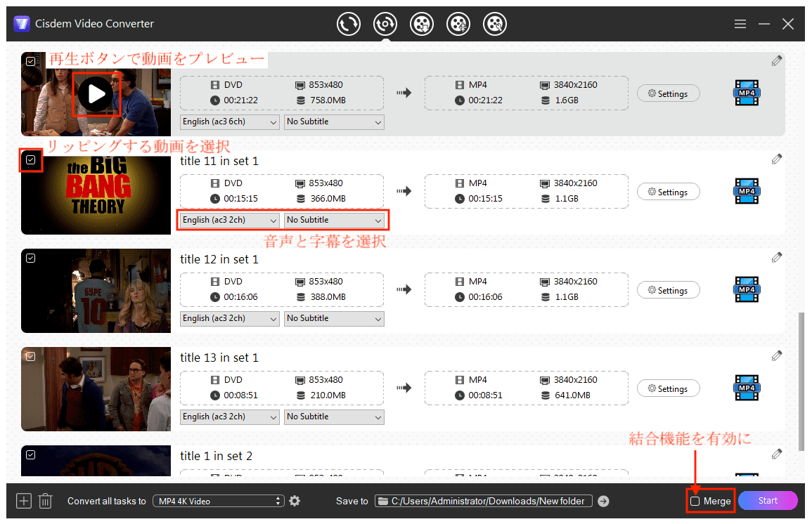Click the 641.0MB output size value
Image resolution: width=812 pixels, height=524 pixels.
[x=572, y=395]
